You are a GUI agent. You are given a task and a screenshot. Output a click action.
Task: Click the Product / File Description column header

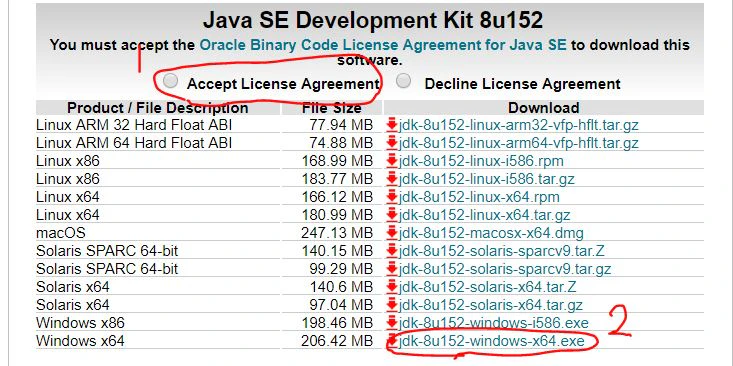[158, 108]
